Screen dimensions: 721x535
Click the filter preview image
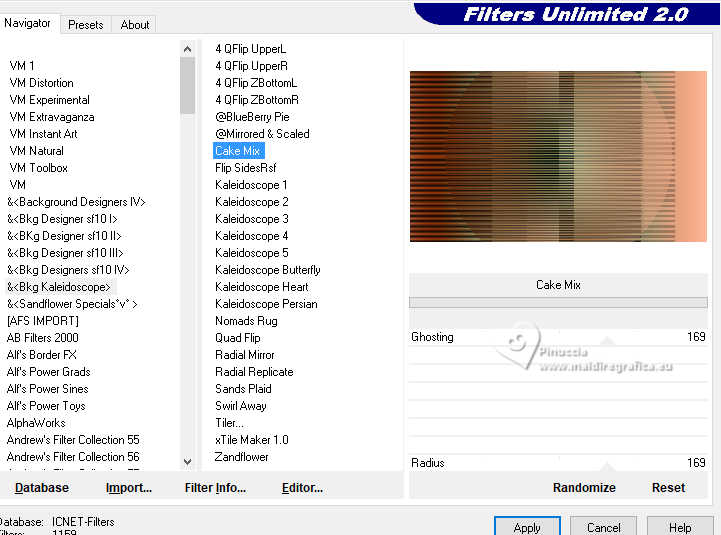[558, 156]
